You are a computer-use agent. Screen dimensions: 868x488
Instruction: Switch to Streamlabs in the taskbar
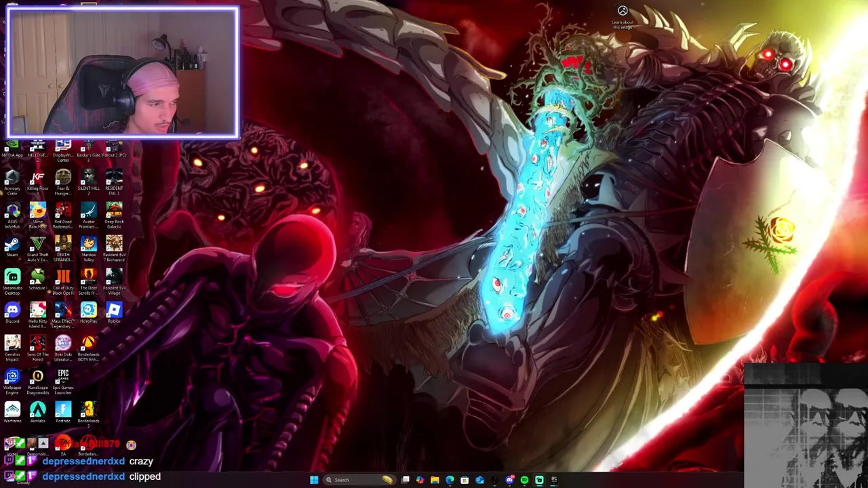coord(539,480)
